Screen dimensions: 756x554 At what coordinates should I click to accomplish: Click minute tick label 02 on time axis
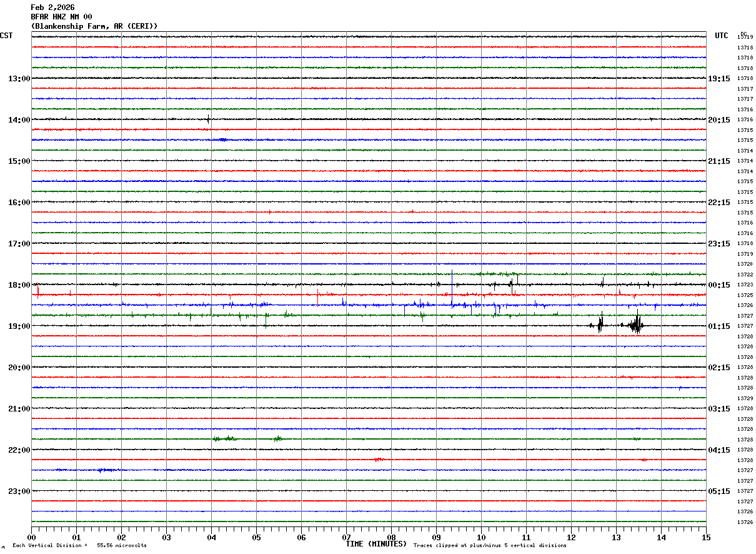(x=121, y=537)
